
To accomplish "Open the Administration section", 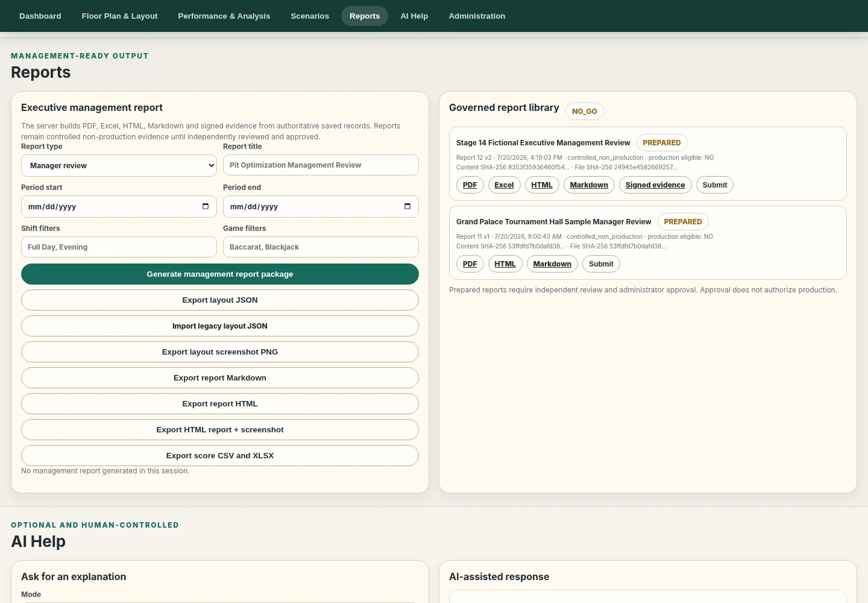I will tap(477, 16).
